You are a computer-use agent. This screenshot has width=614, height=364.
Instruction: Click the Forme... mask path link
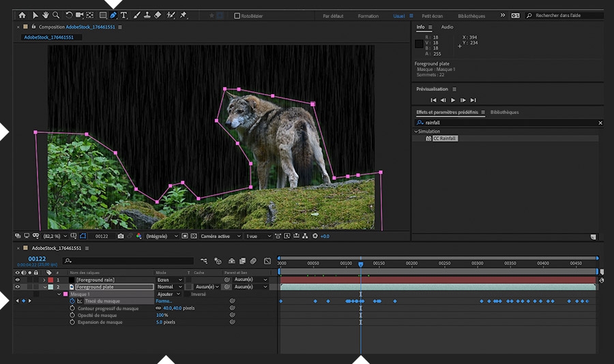pos(164,301)
